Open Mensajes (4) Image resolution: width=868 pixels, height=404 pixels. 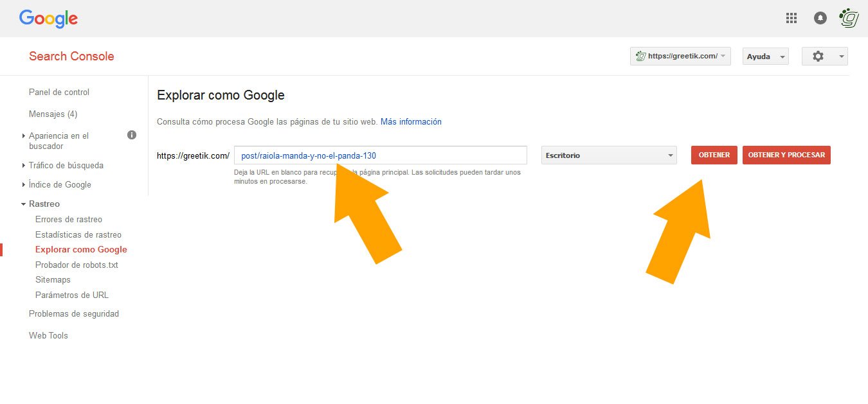tap(53, 114)
